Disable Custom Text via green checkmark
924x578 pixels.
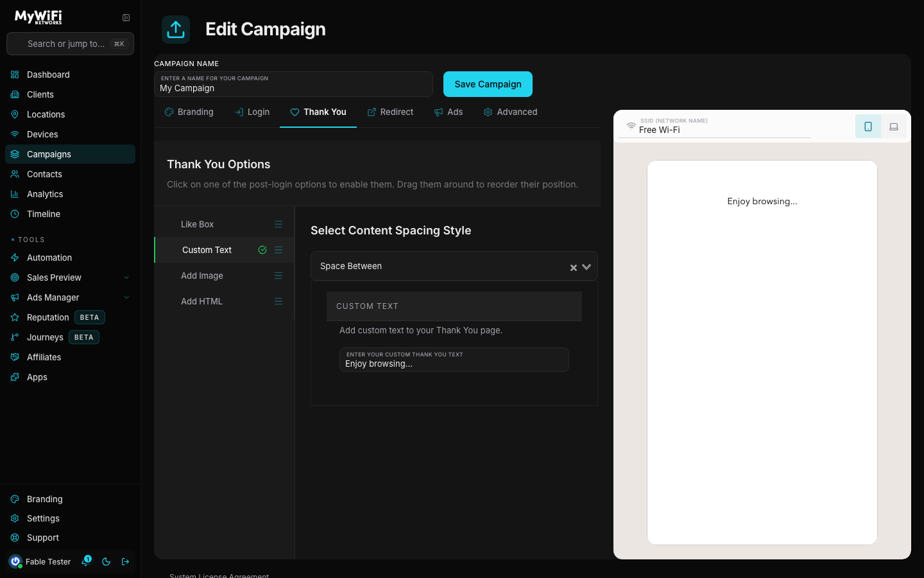262,250
